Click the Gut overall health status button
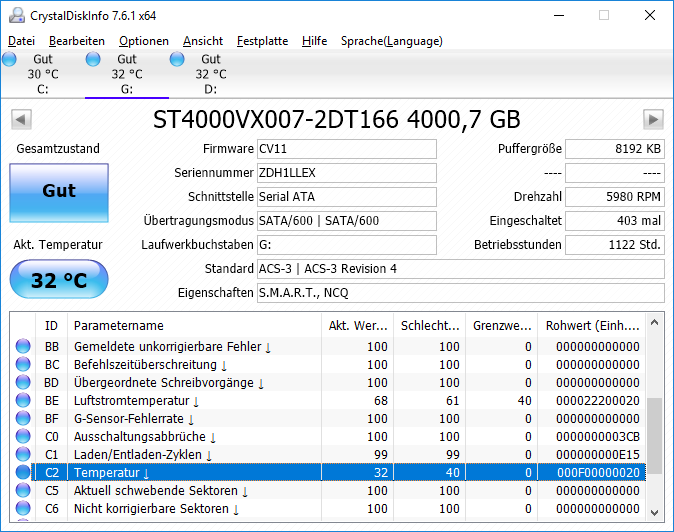 click(59, 193)
